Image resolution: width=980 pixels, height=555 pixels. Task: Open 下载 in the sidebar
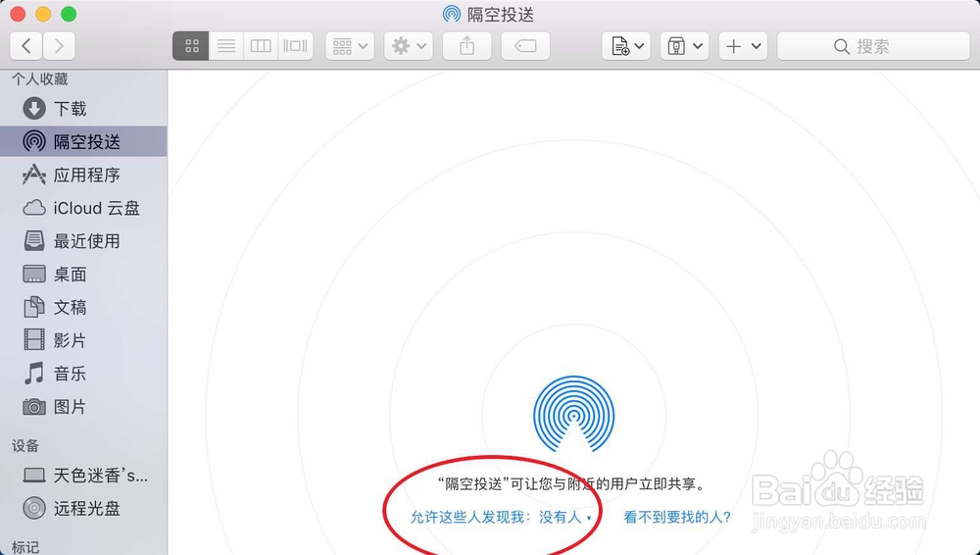click(x=83, y=109)
